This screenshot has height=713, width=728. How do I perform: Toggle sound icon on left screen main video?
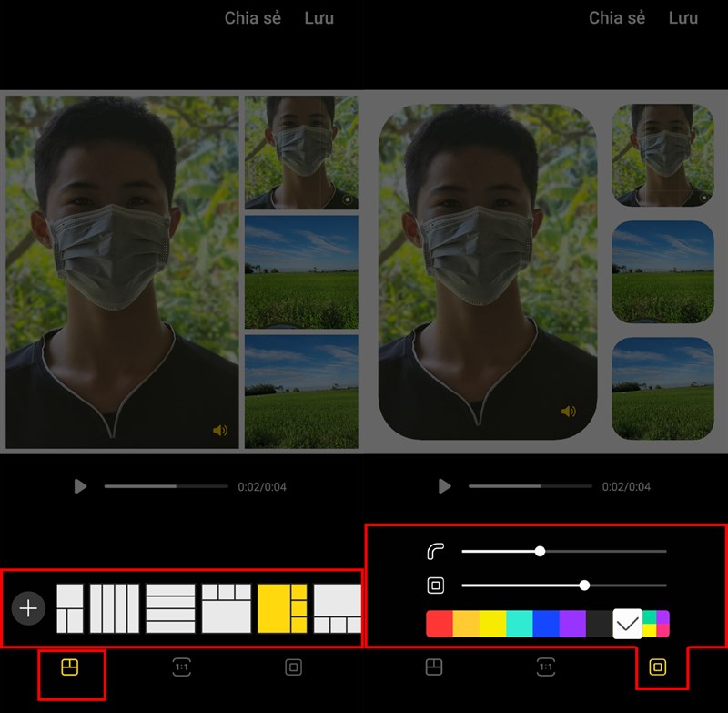pos(220,431)
